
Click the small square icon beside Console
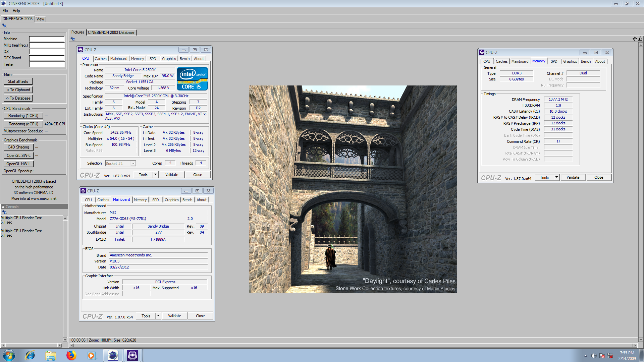pyautogui.click(x=3, y=207)
